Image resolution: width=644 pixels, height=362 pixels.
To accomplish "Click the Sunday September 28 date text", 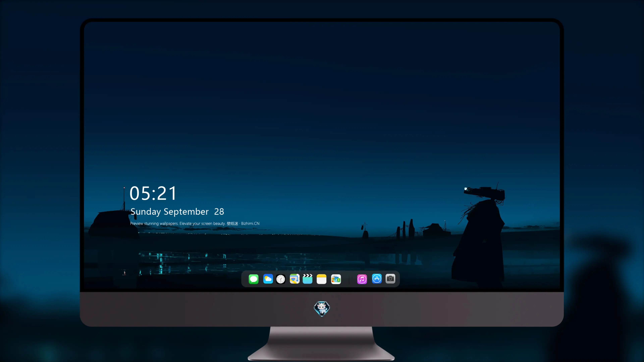I will pyautogui.click(x=177, y=212).
